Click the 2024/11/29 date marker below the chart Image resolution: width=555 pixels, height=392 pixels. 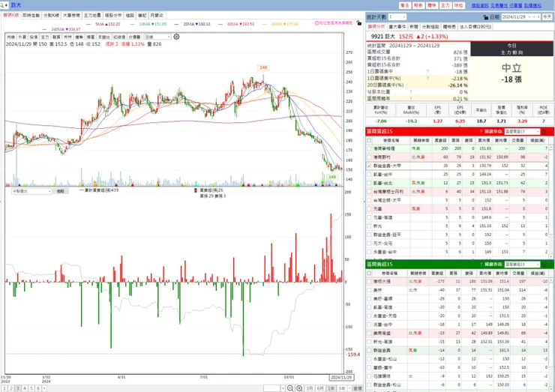pos(341,378)
